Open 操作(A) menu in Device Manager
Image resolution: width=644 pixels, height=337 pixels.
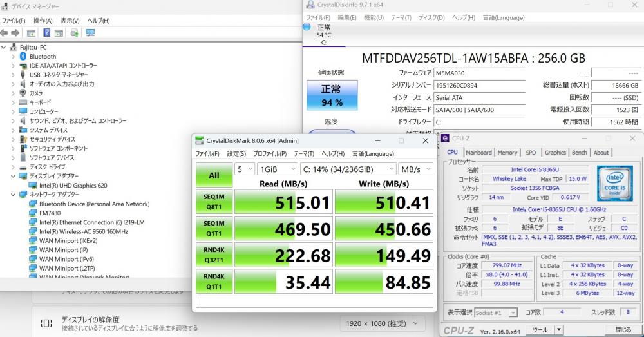click(43, 21)
